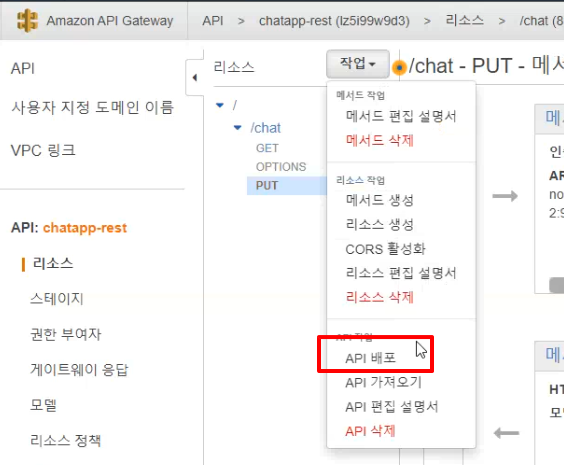Click the /chat - PUT page heading
The height and width of the screenshot is (465, 564).
coord(486,66)
